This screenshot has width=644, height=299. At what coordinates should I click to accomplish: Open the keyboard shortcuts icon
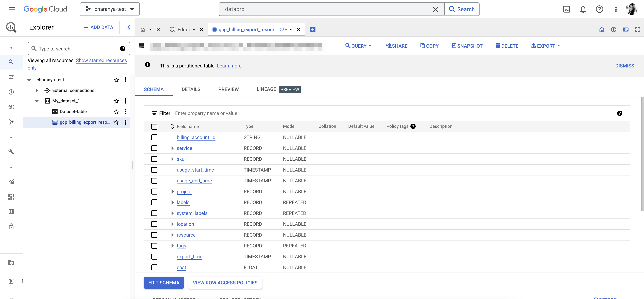point(625,30)
